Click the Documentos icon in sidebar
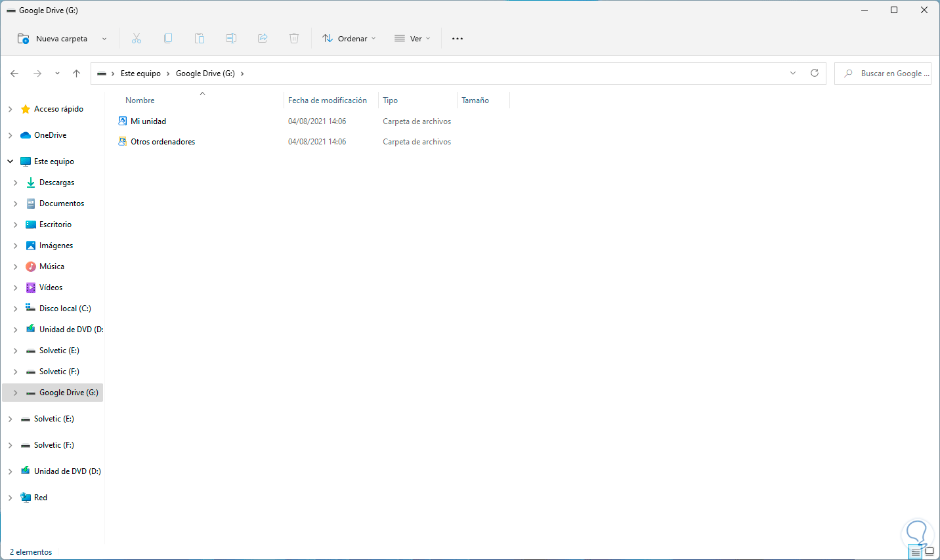Viewport: 940px width, 560px height. [31, 204]
